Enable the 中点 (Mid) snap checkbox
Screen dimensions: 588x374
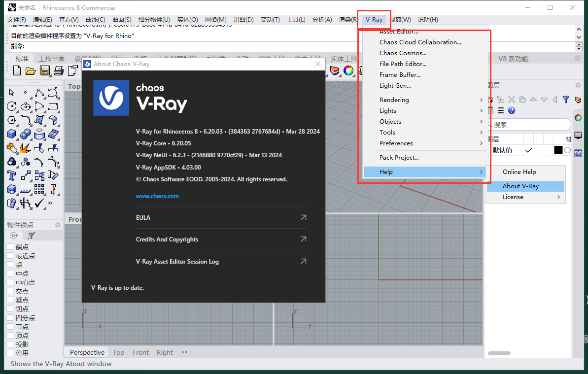[10, 273]
